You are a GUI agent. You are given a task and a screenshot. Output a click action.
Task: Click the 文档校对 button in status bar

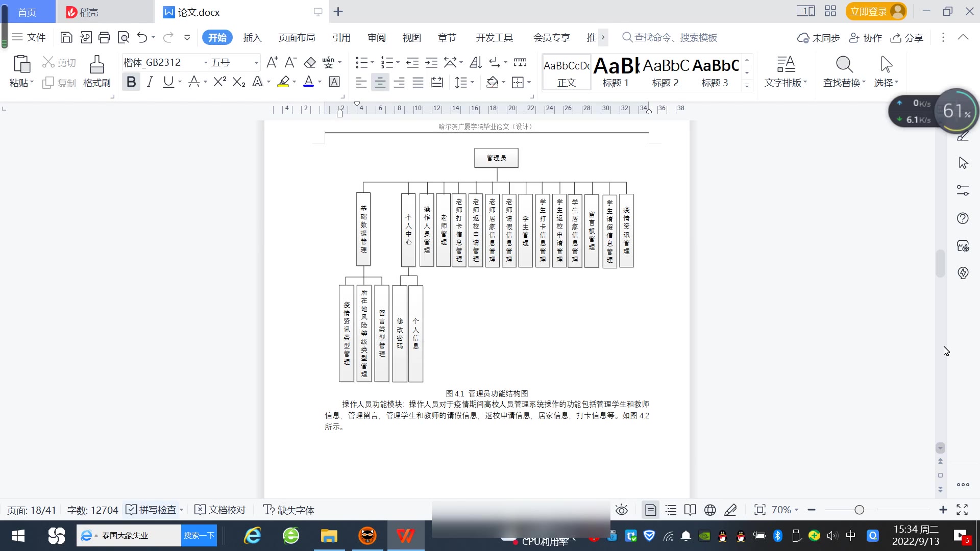[x=220, y=510]
